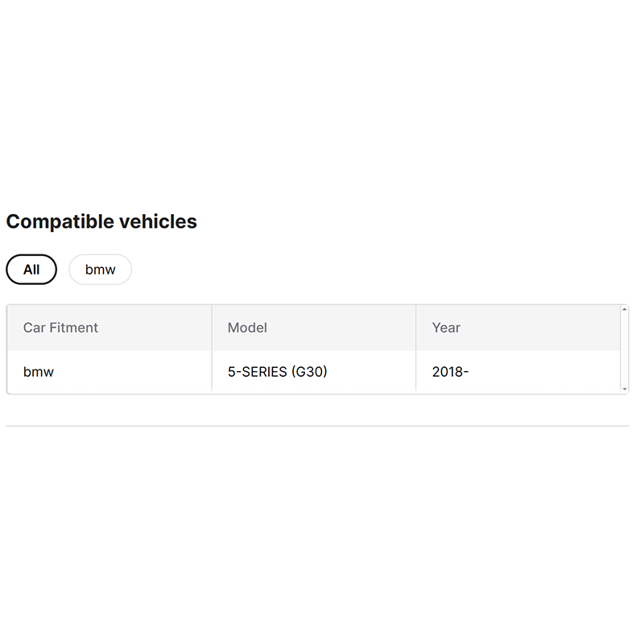Click the scrollbar down arrow in table
This screenshot has height=644, width=644.
tap(625, 389)
